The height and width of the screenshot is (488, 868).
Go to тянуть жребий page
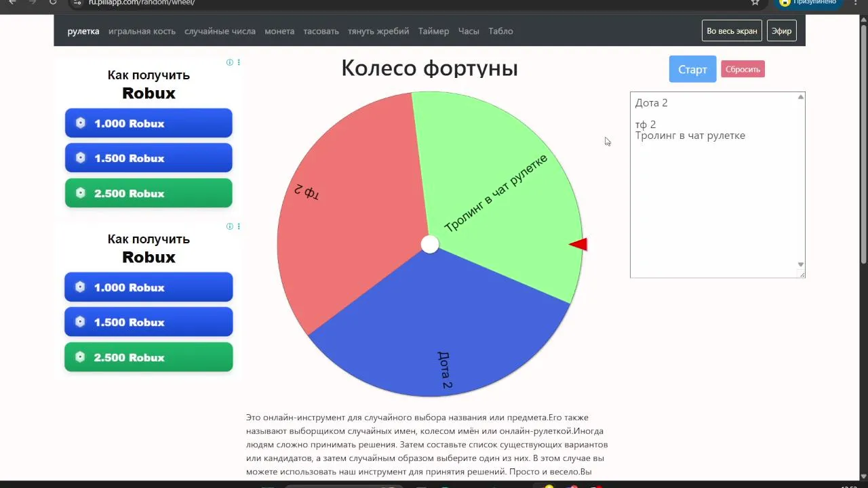(378, 31)
